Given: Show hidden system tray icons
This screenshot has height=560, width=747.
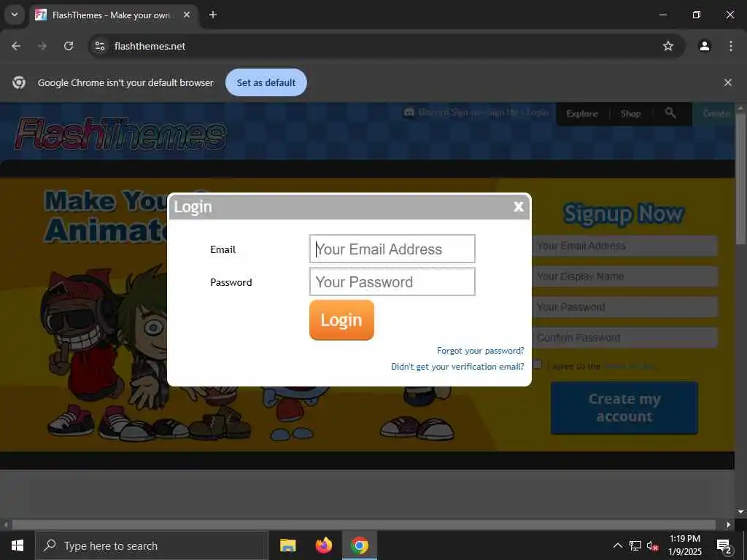Looking at the screenshot, I should pyautogui.click(x=617, y=545).
